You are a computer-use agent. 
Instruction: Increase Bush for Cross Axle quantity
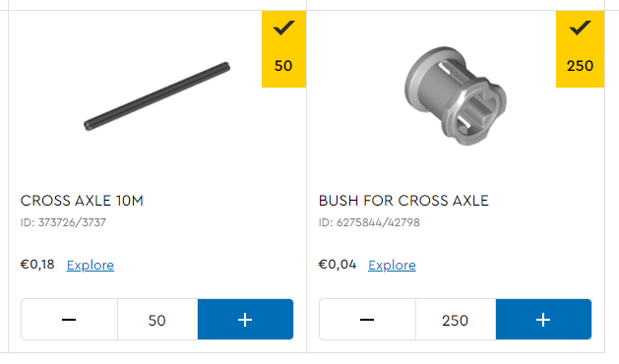(543, 320)
